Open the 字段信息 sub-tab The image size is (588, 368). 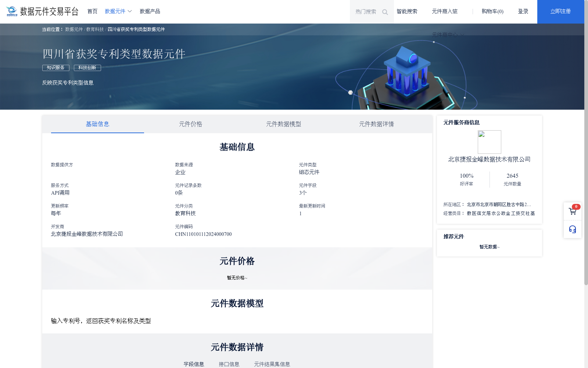tap(194, 364)
